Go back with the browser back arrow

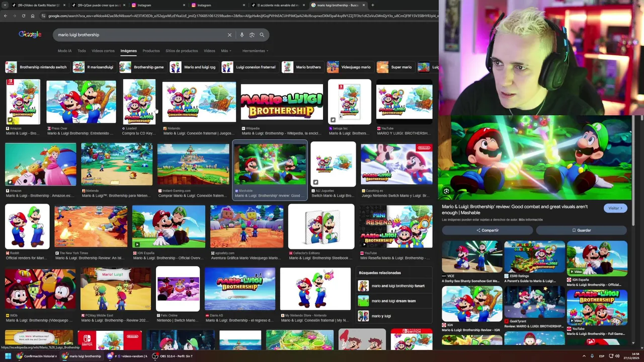pos(6,16)
